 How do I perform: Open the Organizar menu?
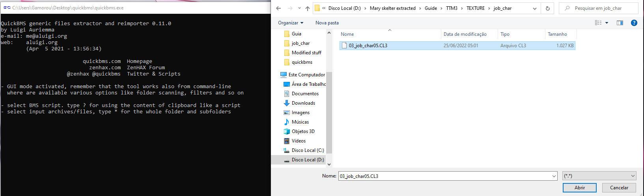click(x=291, y=23)
